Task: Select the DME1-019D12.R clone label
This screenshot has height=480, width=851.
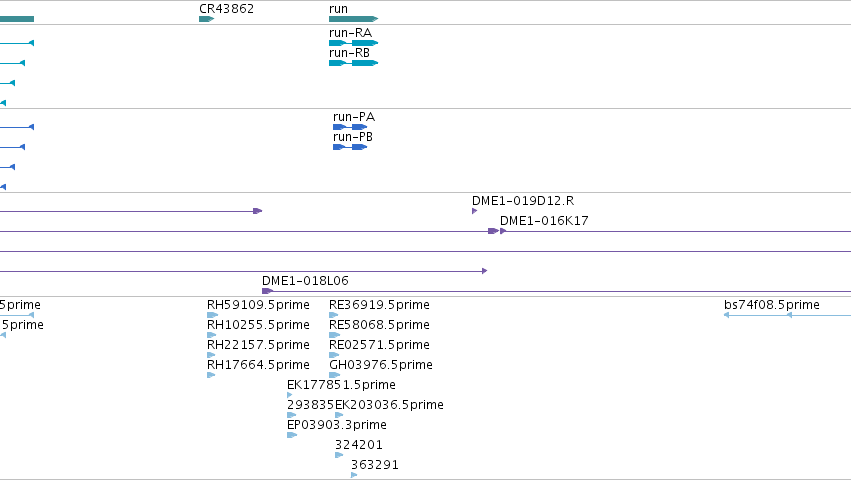Action: pyautogui.click(x=523, y=201)
